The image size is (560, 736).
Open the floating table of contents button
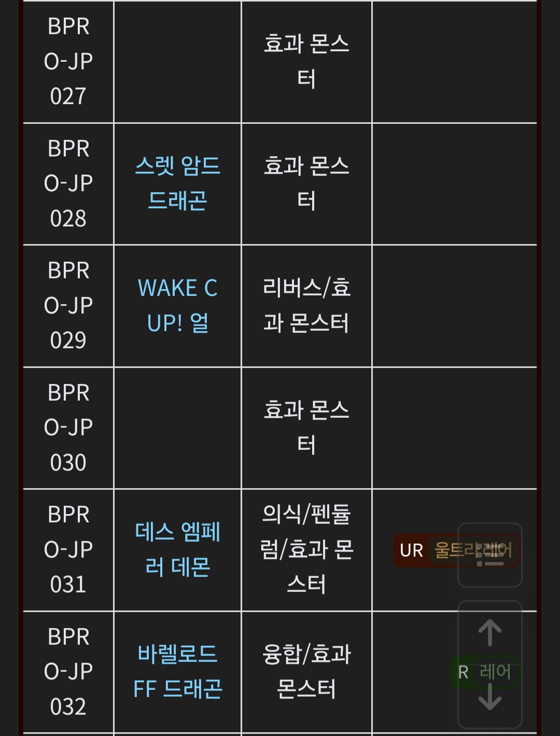[489, 555]
